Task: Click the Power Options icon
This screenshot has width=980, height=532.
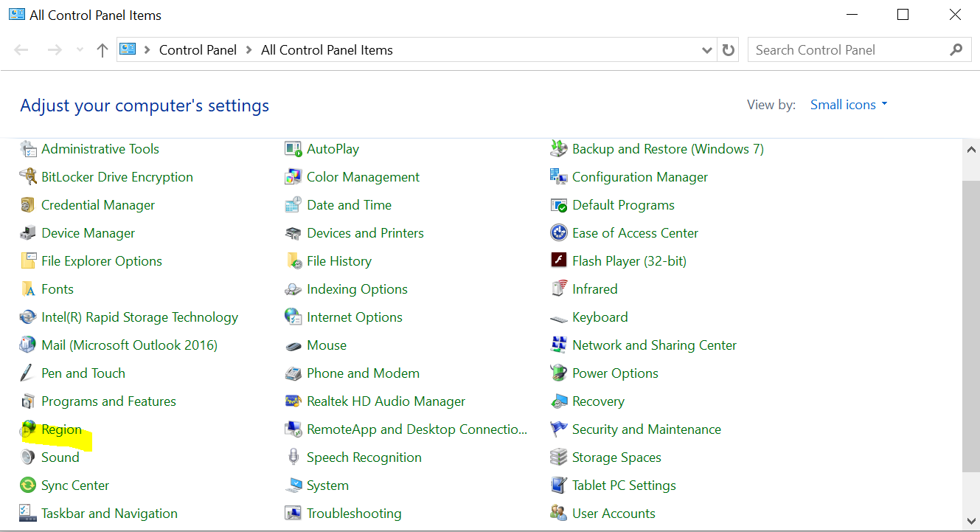Action: 558,373
